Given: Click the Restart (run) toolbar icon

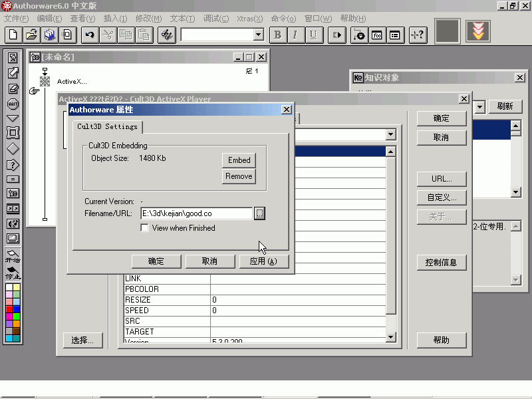Looking at the screenshot, I should (x=337, y=35).
